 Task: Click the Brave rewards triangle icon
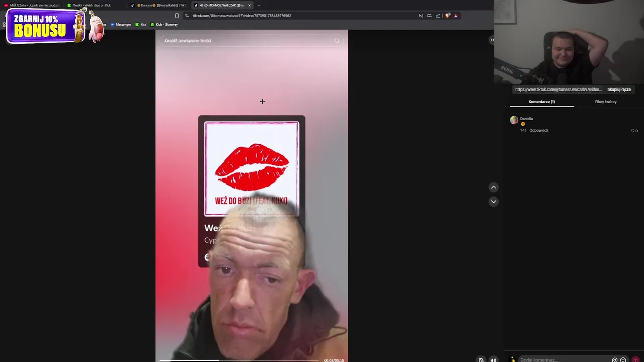click(456, 16)
